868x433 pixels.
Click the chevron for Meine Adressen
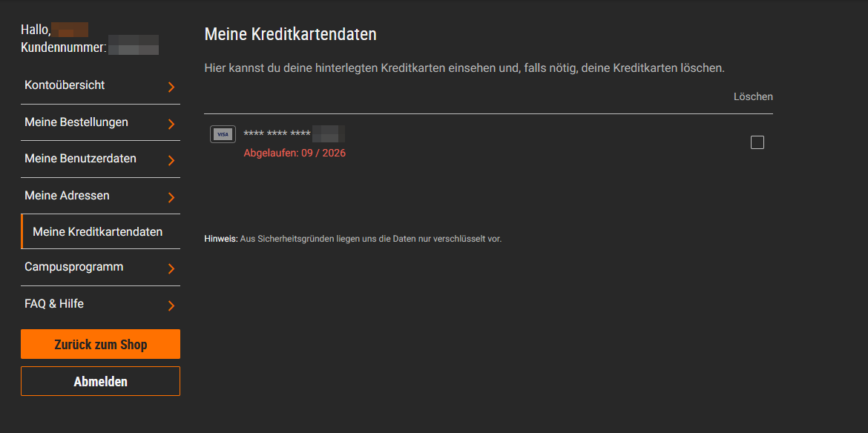click(x=171, y=197)
